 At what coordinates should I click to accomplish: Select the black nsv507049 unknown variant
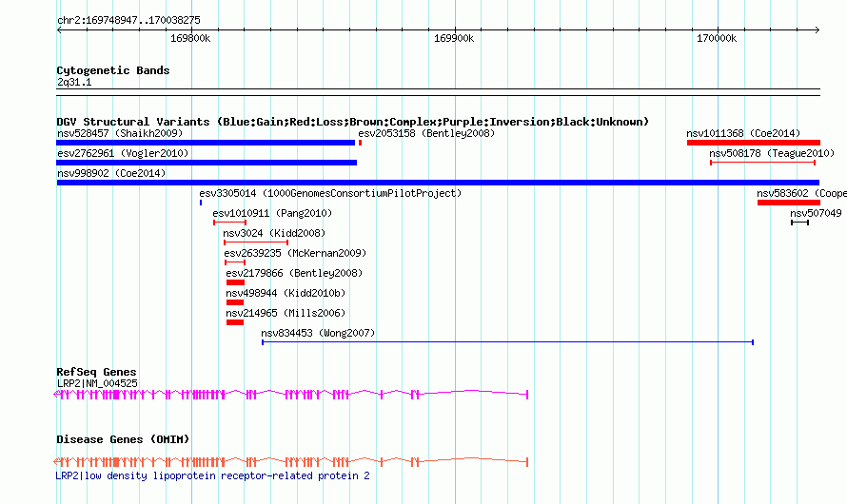click(800, 223)
